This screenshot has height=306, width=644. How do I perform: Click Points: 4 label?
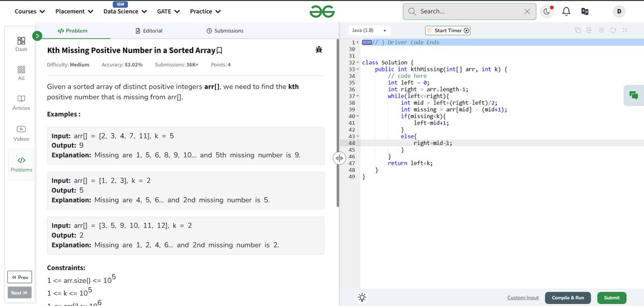tap(221, 65)
